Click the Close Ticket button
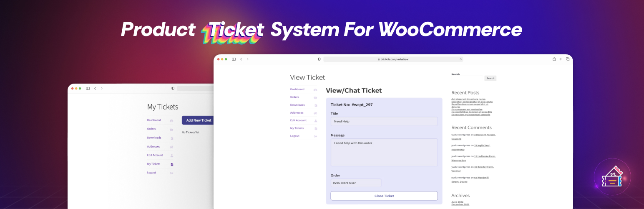644x209 pixels. 384,196
